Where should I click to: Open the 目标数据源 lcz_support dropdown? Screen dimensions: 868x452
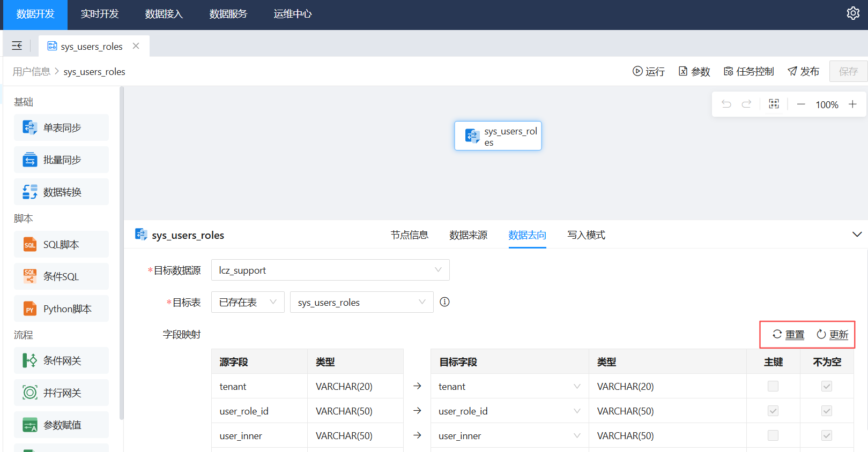click(x=330, y=270)
